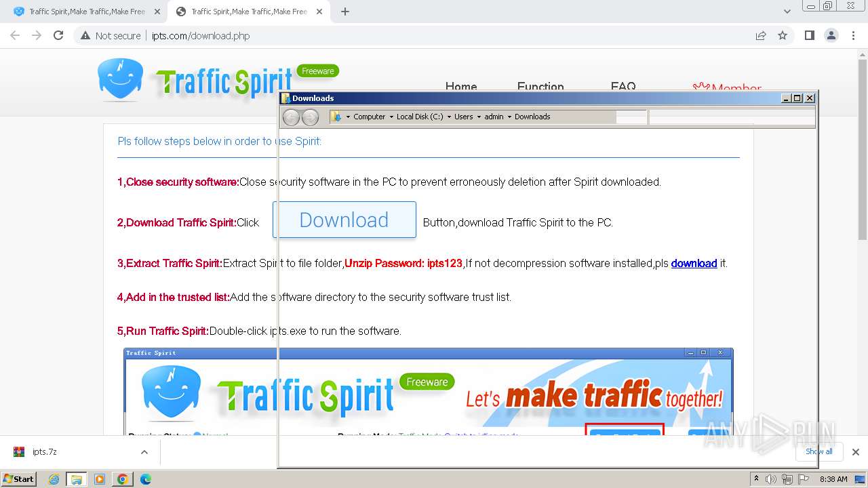
Task: Open the Chrome three-dot menu
Action: click(x=853, y=36)
